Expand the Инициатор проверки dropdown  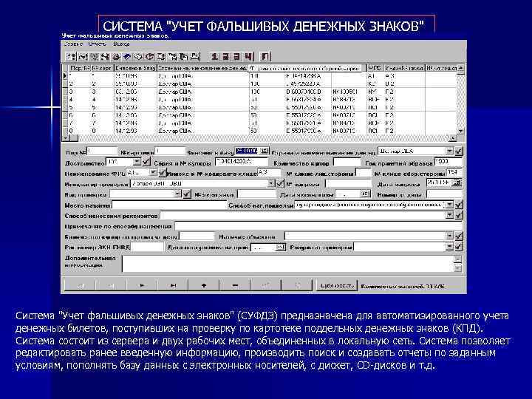(271, 183)
